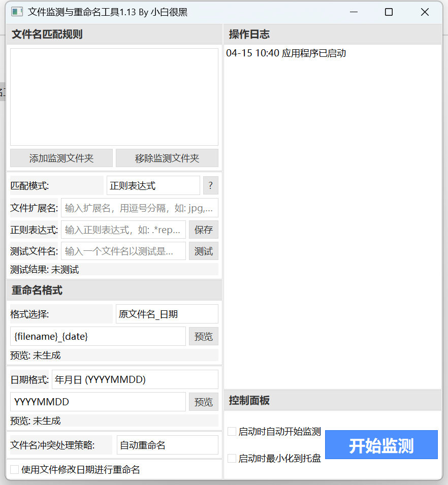Focus the 测试文件名 input field
The height and width of the screenshot is (485, 448).
(x=123, y=251)
